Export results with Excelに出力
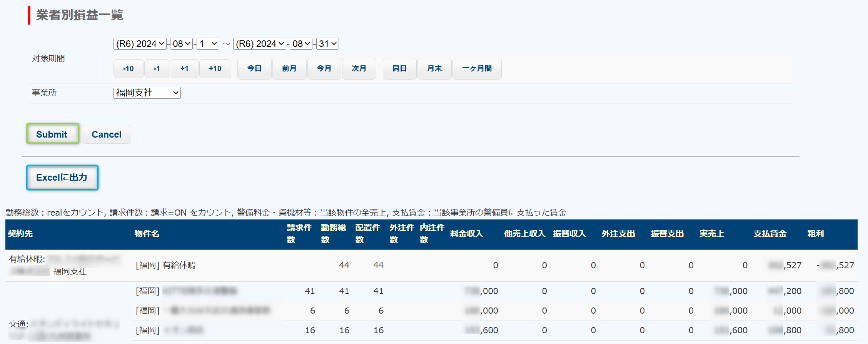Screen dimensions: 868x344 click(62, 178)
